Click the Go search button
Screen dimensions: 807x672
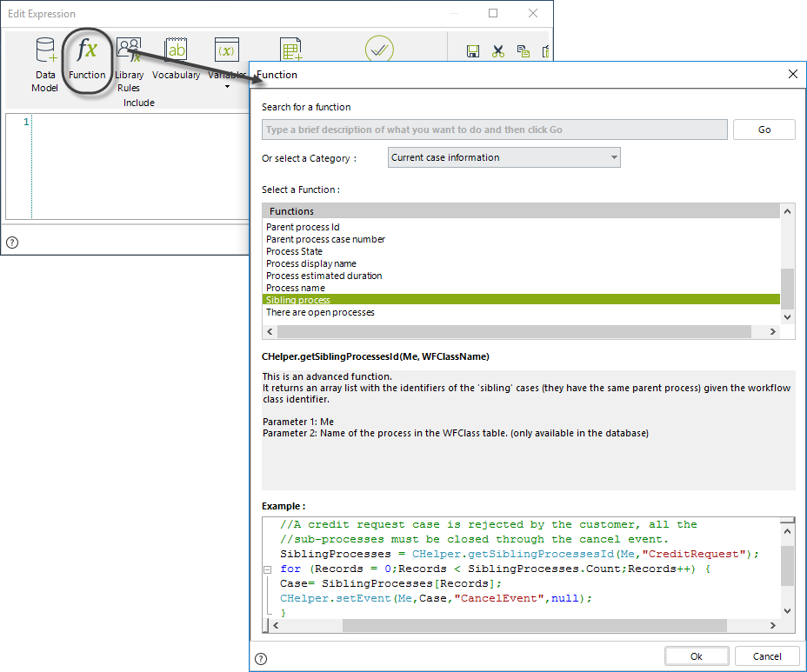click(x=764, y=130)
